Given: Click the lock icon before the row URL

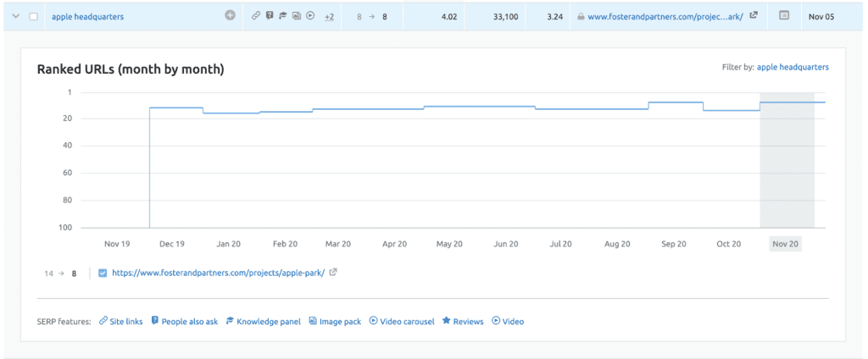Looking at the screenshot, I should point(581,17).
